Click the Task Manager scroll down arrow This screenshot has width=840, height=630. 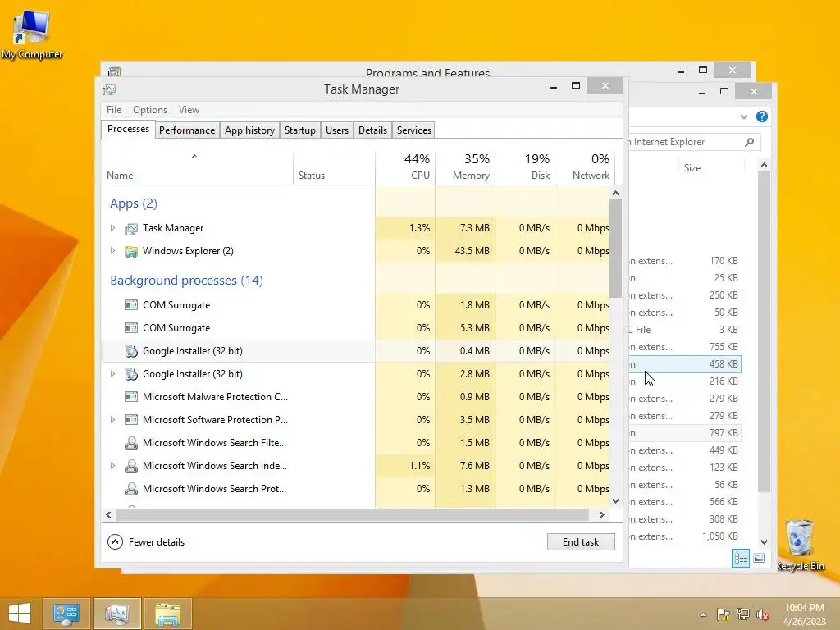[615, 501]
